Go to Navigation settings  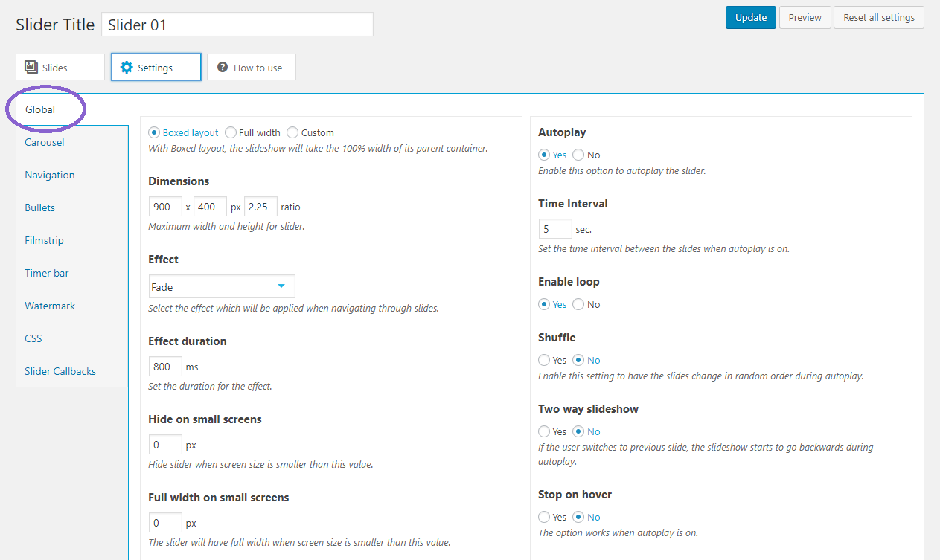[x=50, y=175]
